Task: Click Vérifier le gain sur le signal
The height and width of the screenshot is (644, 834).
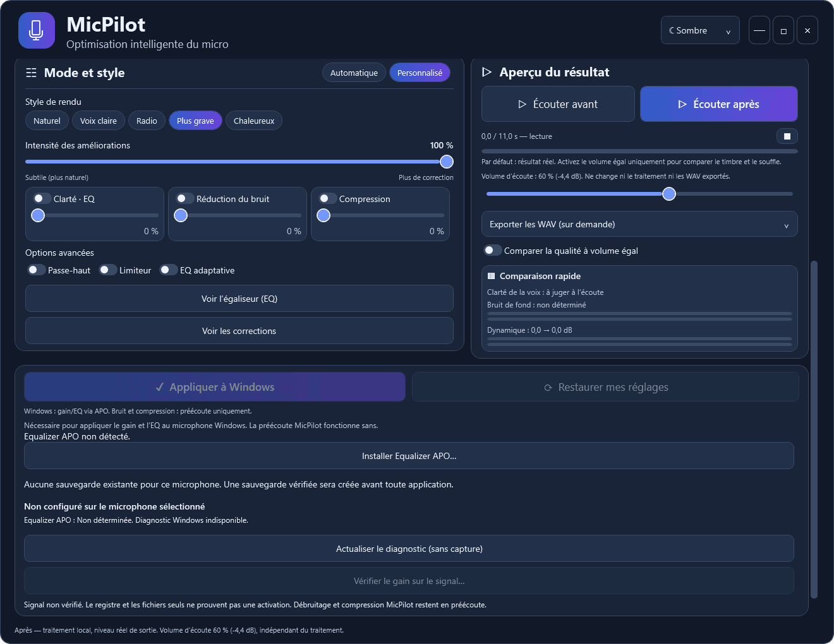Action: point(409,581)
